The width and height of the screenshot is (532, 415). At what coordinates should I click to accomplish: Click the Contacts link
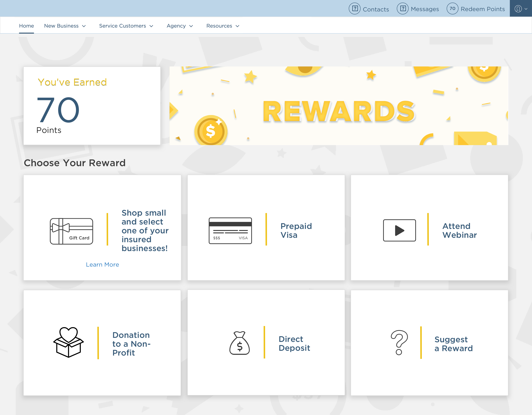coord(376,9)
